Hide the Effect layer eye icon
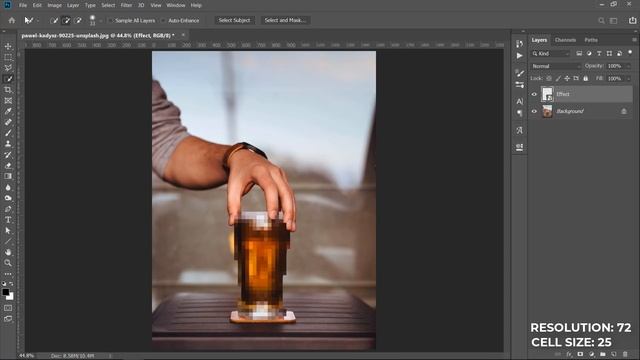Viewport: 640px width, 360px height. point(534,94)
